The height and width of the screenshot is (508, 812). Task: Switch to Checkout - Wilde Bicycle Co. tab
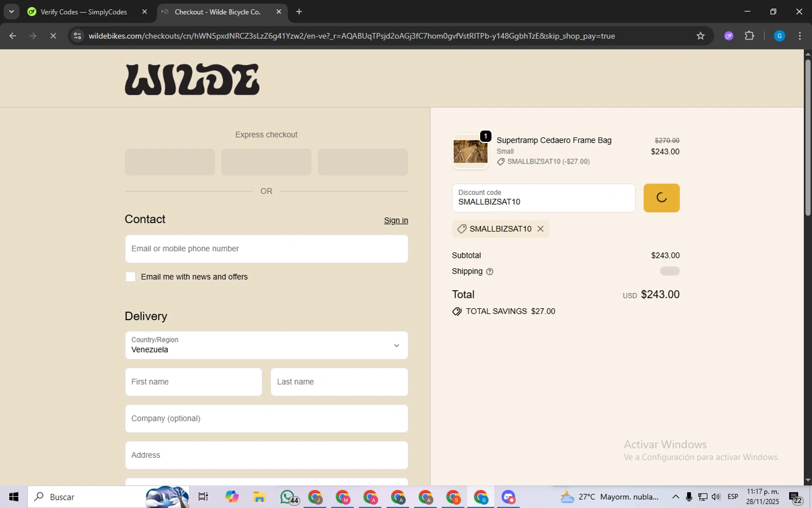coord(218,12)
